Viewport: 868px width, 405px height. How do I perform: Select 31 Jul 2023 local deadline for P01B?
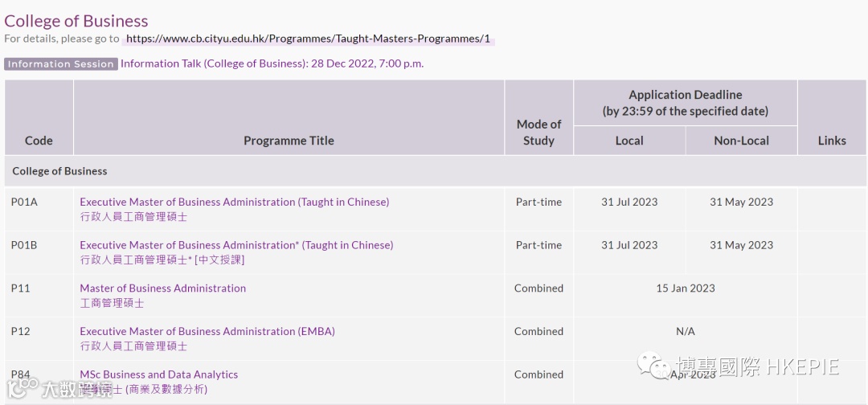click(x=629, y=252)
